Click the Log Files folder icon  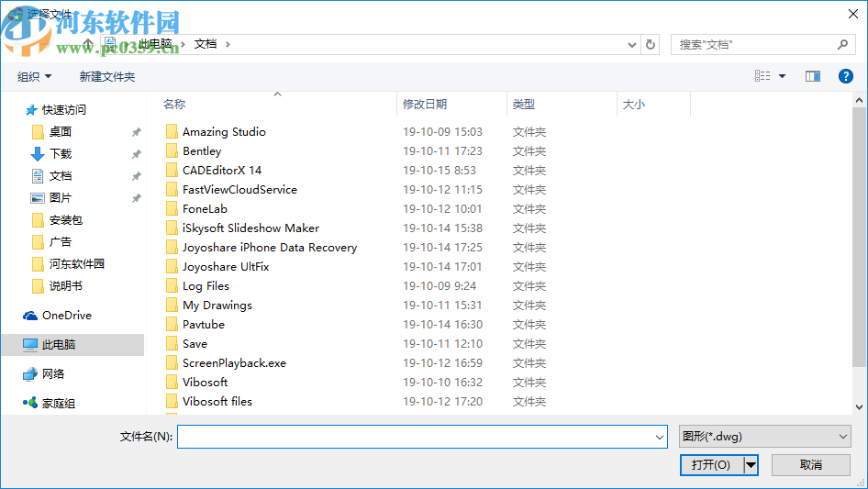tap(172, 285)
